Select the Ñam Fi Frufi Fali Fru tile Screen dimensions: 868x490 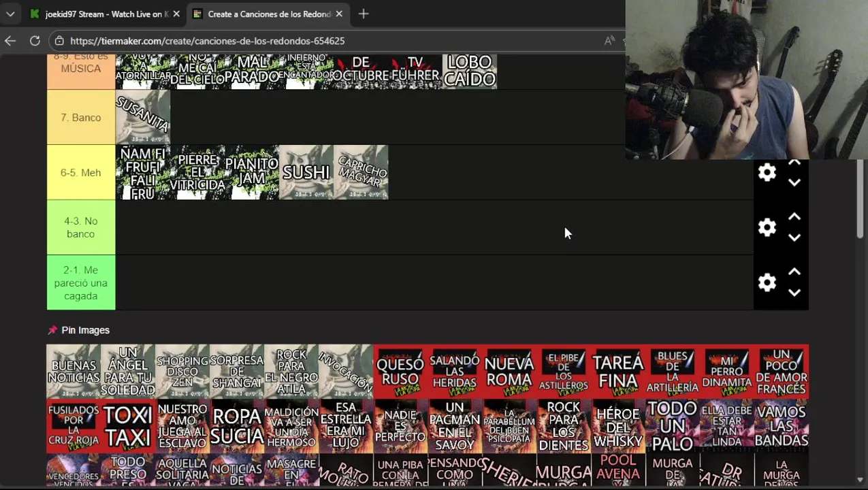pos(143,172)
